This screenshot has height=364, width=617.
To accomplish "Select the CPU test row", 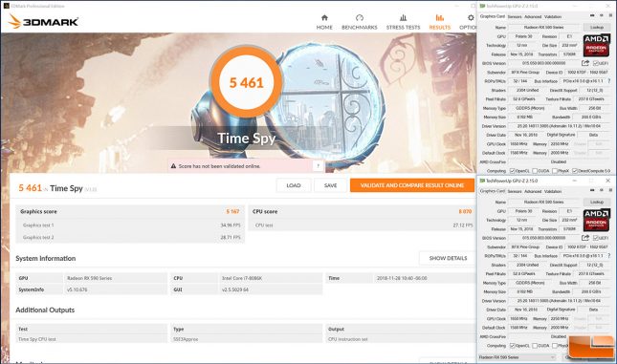I will point(362,225).
